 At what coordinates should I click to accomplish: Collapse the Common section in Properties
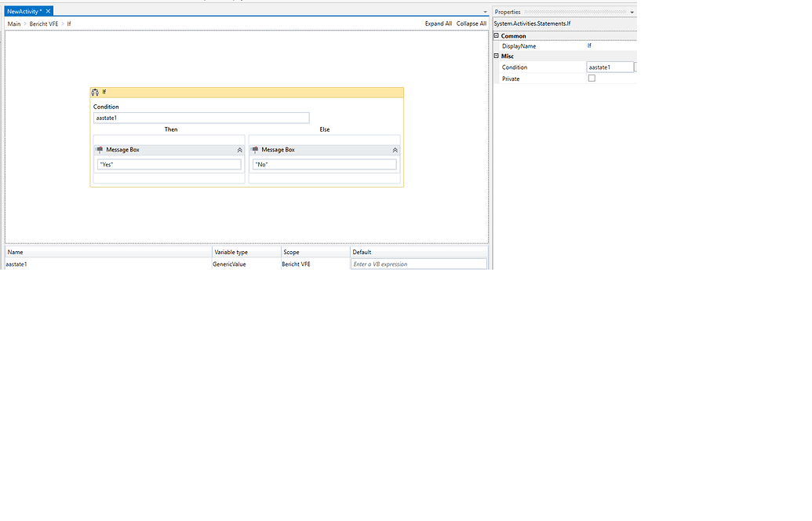pos(497,35)
